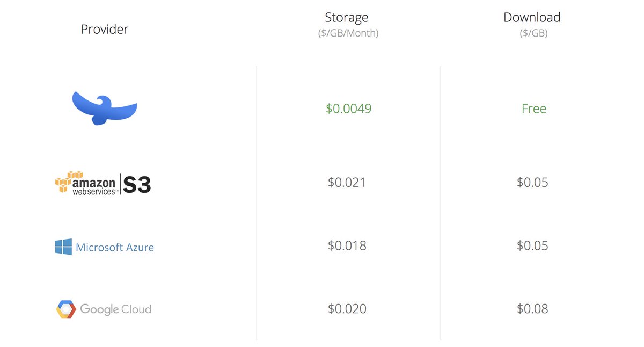
Task: Click the green $0.0049 storage price
Action: 348,109
